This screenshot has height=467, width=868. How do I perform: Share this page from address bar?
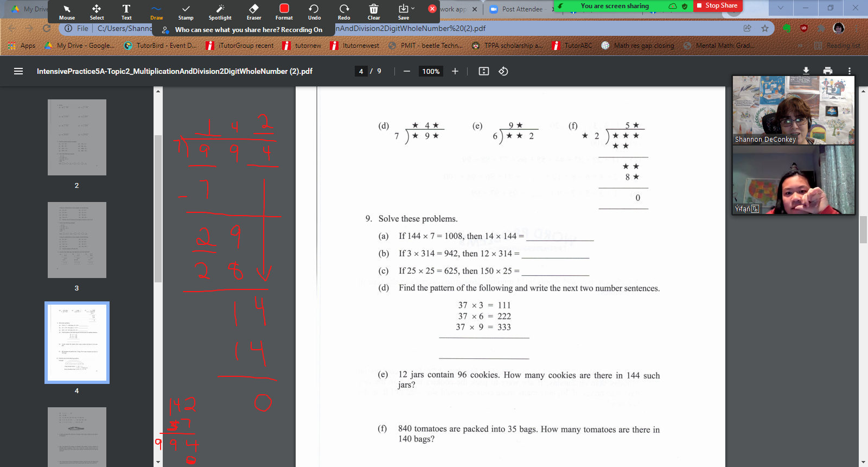pyautogui.click(x=748, y=28)
